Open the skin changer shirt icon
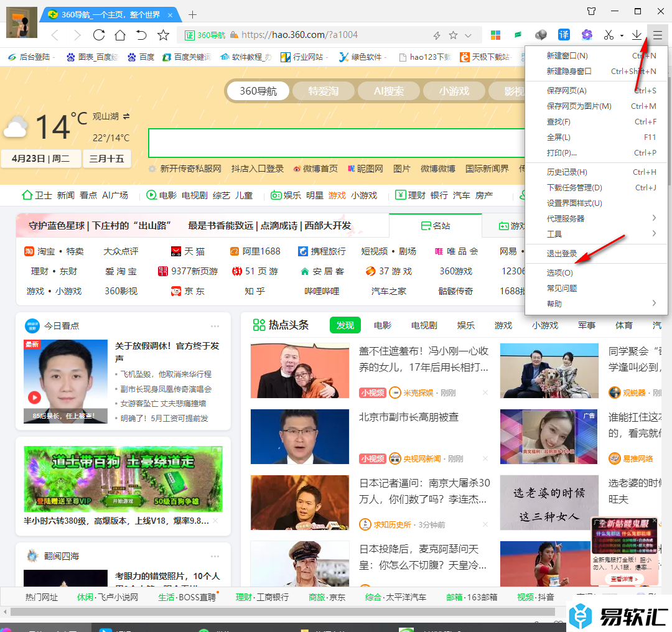Image resolution: width=672 pixels, height=632 pixels. point(592,11)
